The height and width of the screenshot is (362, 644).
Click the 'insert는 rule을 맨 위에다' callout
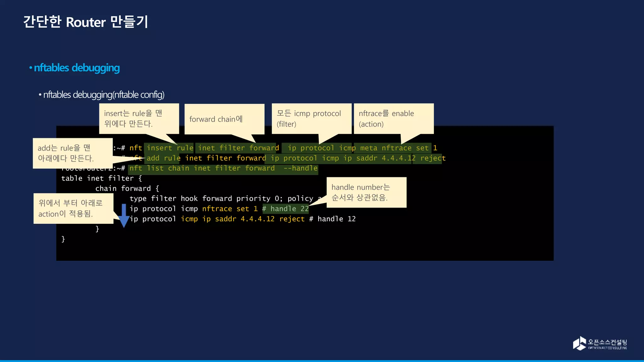[139, 118]
